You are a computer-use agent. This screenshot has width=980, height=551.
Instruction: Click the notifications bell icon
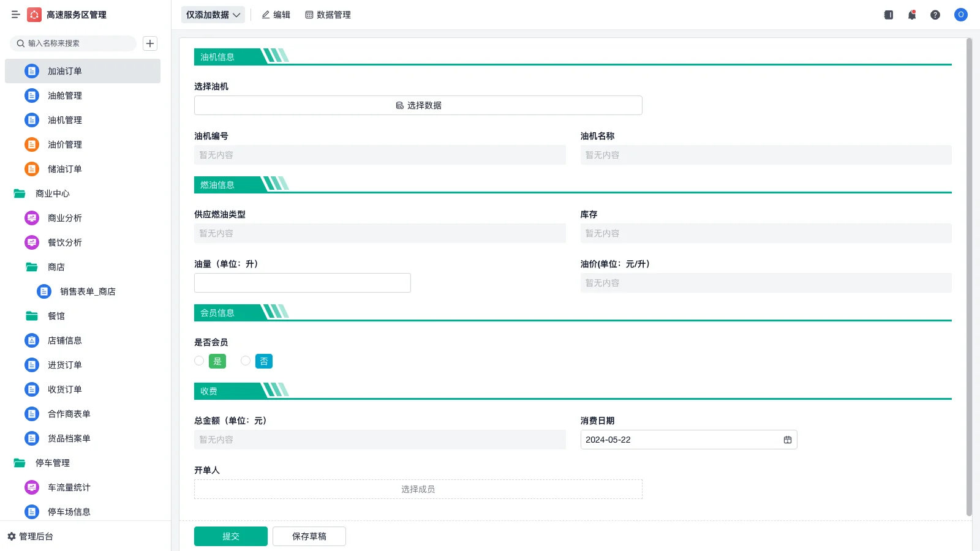[911, 15]
